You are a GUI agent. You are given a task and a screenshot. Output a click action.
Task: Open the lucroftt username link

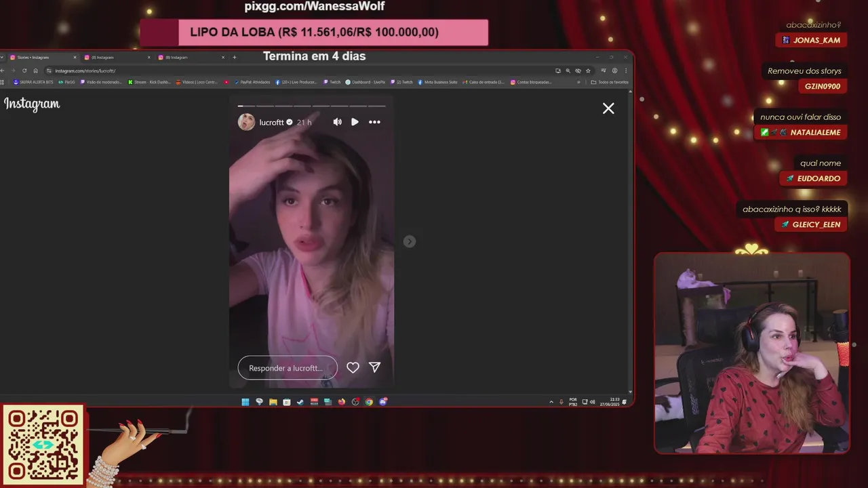(271, 123)
